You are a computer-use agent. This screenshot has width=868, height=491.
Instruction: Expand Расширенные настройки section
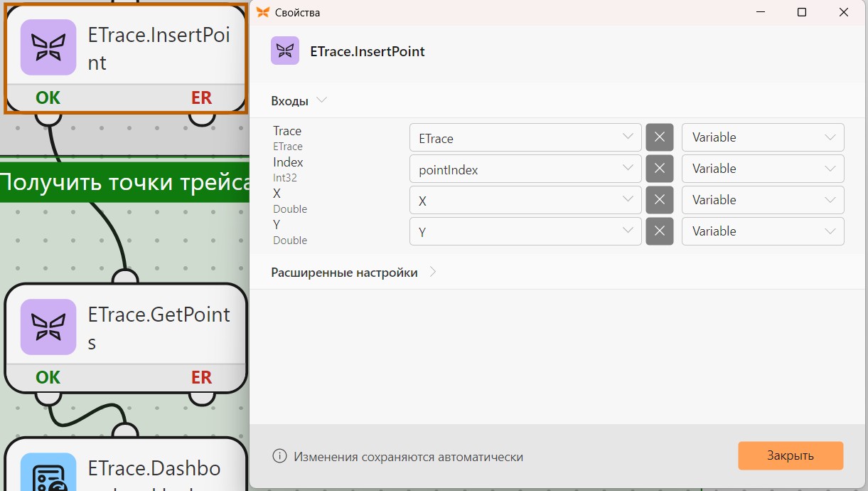click(354, 273)
